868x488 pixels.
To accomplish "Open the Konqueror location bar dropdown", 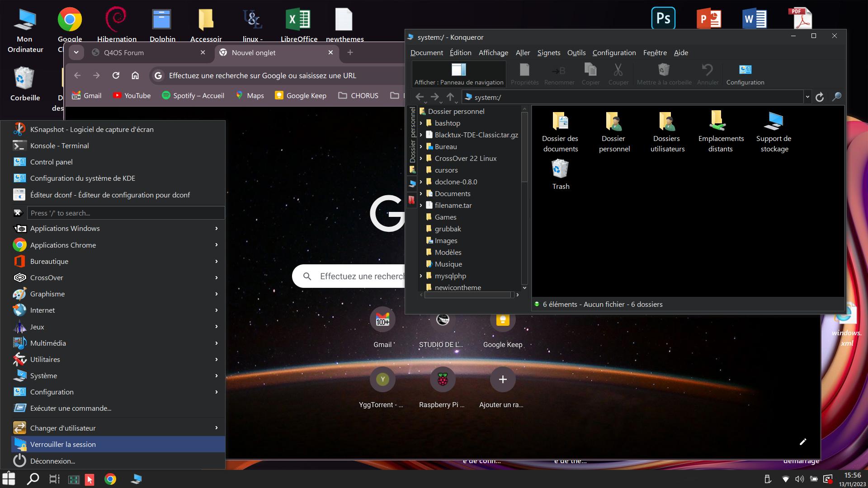I will coord(807,97).
